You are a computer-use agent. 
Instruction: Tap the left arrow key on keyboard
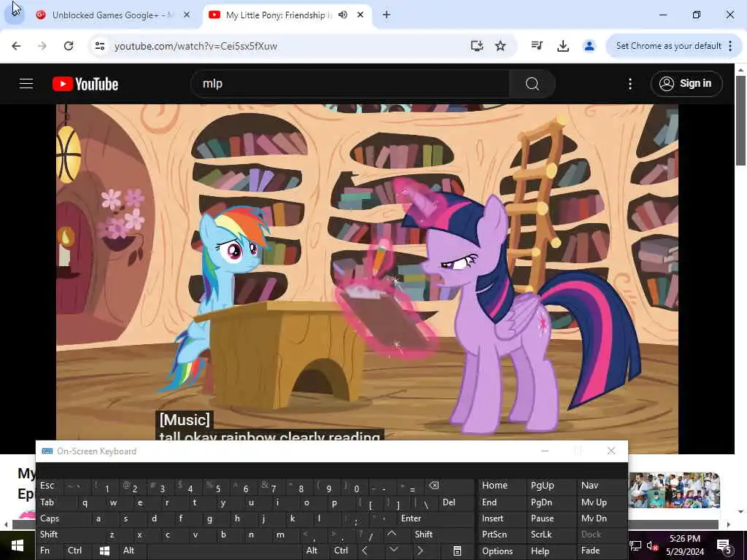[x=365, y=551]
